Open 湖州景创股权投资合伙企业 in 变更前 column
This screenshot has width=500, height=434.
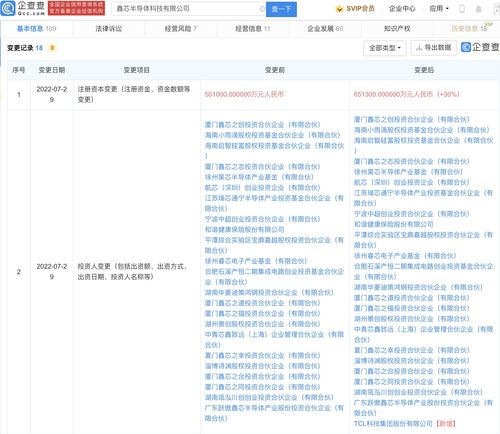[262, 324]
